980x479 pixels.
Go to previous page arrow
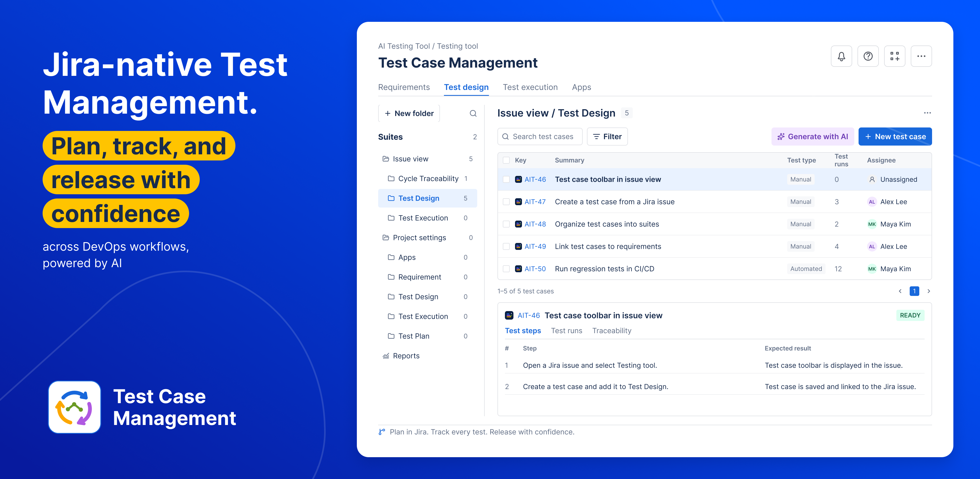point(900,291)
